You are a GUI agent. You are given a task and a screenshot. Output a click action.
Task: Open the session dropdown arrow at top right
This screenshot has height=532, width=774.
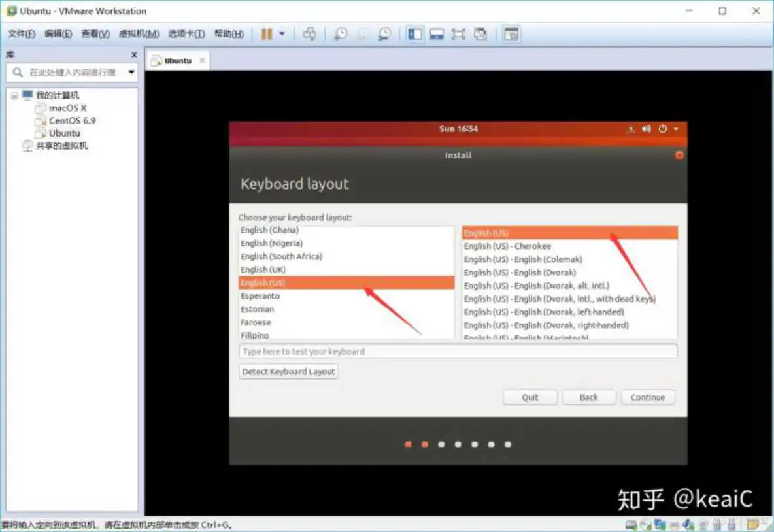[676, 129]
